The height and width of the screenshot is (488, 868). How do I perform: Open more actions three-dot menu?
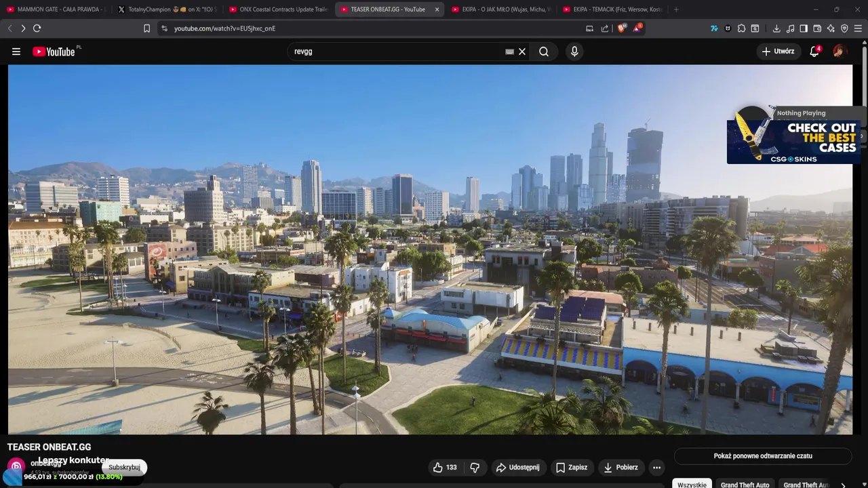656,467
